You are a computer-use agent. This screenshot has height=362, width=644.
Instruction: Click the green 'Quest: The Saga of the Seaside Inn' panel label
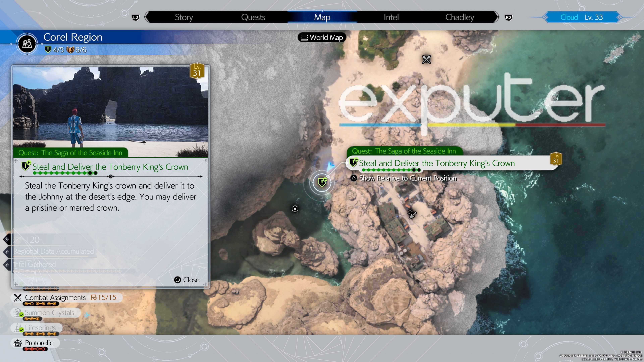(70, 153)
